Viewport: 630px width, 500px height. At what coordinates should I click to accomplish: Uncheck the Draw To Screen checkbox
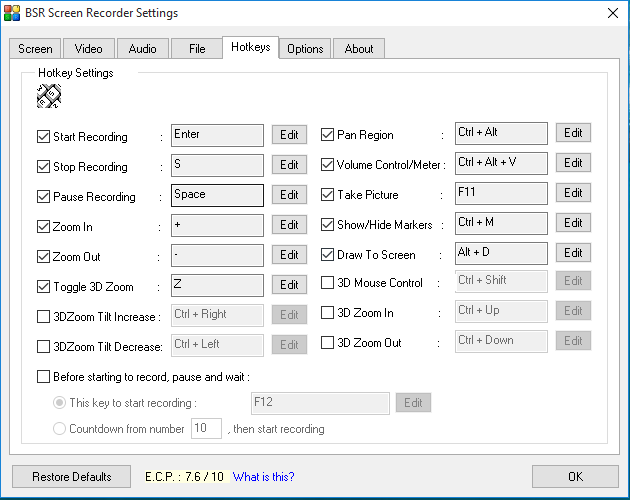(327, 254)
